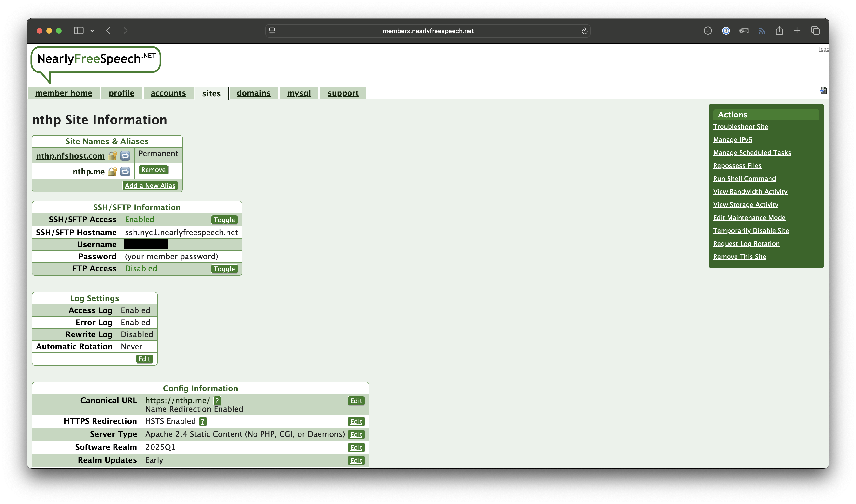The width and height of the screenshot is (856, 504).
Task: Open the Safari downloads button
Action: tap(708, 31)
